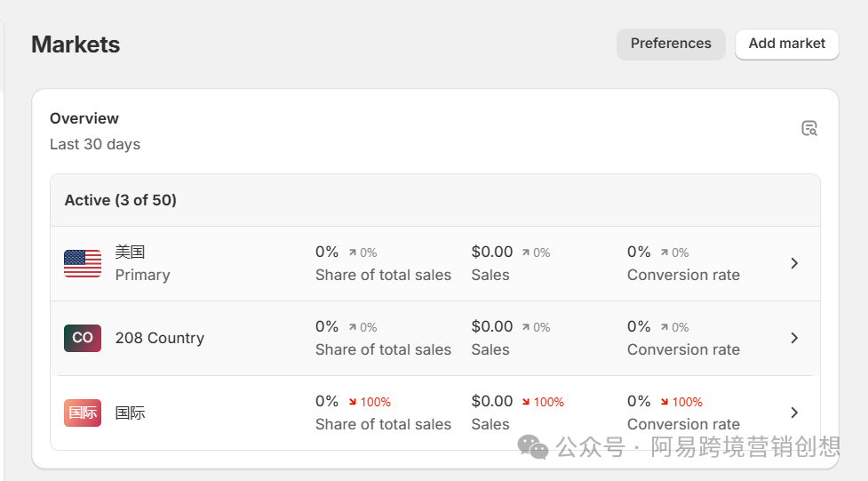868x481 pixels.
Task: Click the $0.00 Sales value for 美国
Action: tap(492, 253)
